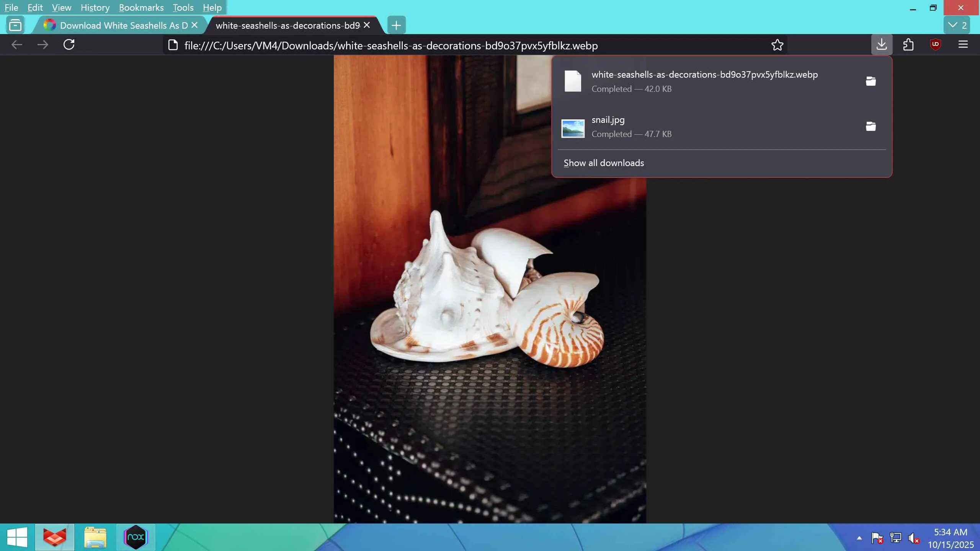
Task: Open a new tab with plus button
Action: (396, 25)
